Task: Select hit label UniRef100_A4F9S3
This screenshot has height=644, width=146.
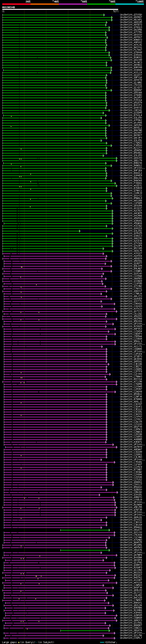Action: (x=131, y=329)
